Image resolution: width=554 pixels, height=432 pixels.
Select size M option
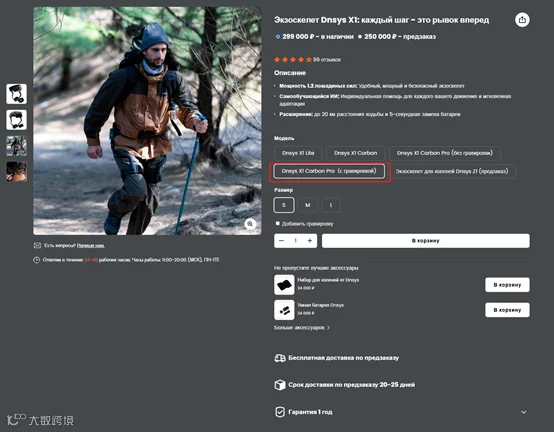pyautogui.click(x=308, y=205)
